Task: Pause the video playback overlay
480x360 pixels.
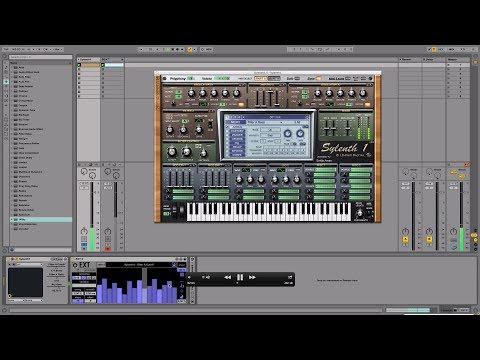Action: tap(240, 277)
